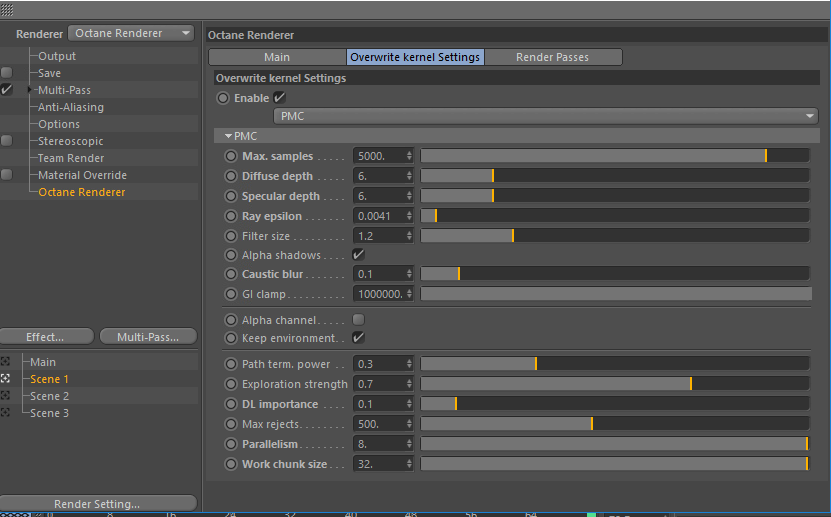Screen dimensions: 831x517
Task: Adjust the Exploration strength slider
Action: tap(615, 384)
